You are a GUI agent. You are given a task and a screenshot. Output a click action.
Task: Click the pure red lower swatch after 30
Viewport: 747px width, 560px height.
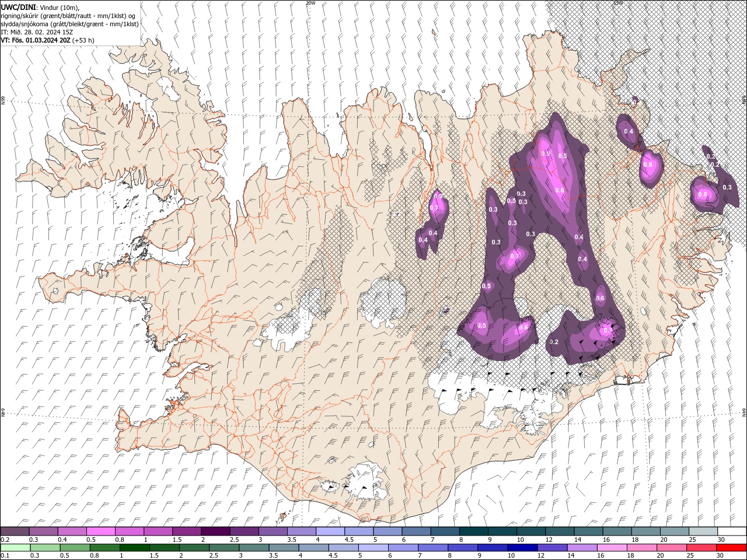731,548
